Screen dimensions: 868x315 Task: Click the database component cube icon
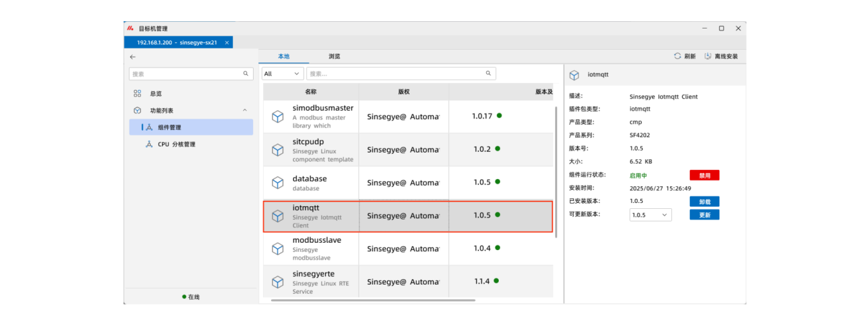pyautogui.click(x=278, y=182)
